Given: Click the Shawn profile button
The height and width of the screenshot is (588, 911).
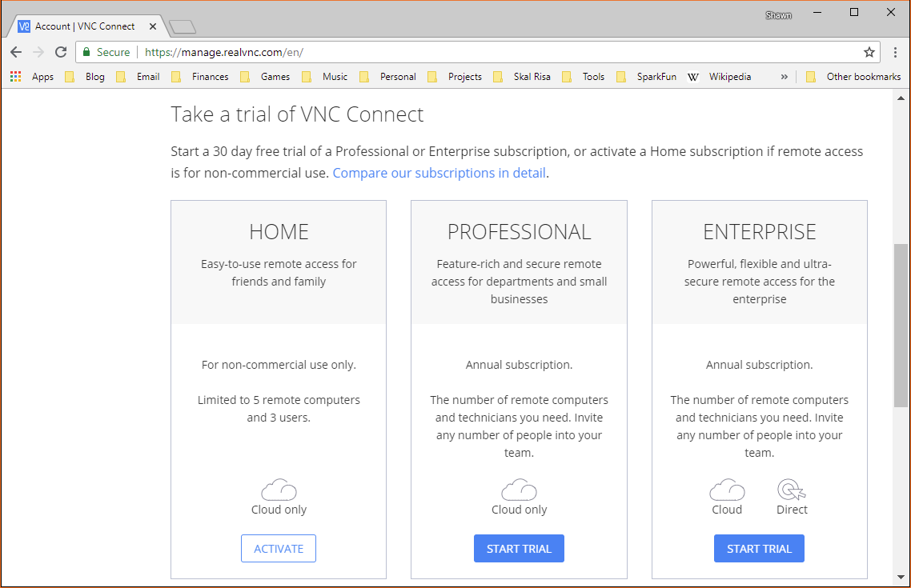Looking at the screenshot, I should [779, 15].
